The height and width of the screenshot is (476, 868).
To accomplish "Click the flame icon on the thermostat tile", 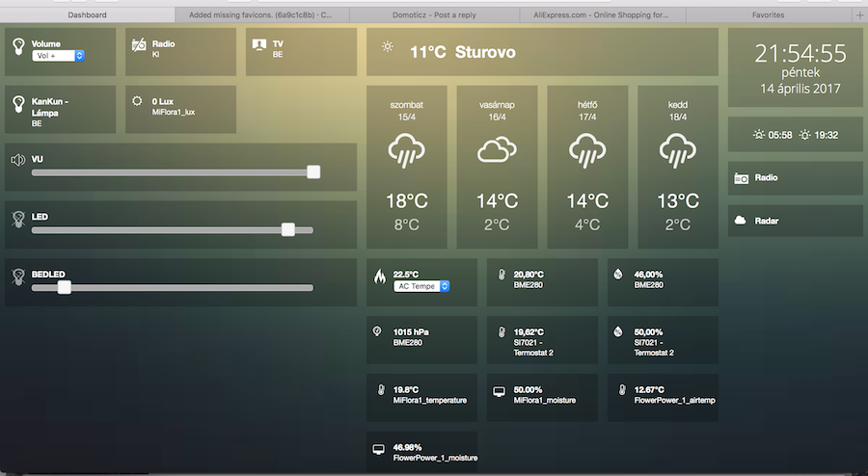I will (x=380, y=276).
